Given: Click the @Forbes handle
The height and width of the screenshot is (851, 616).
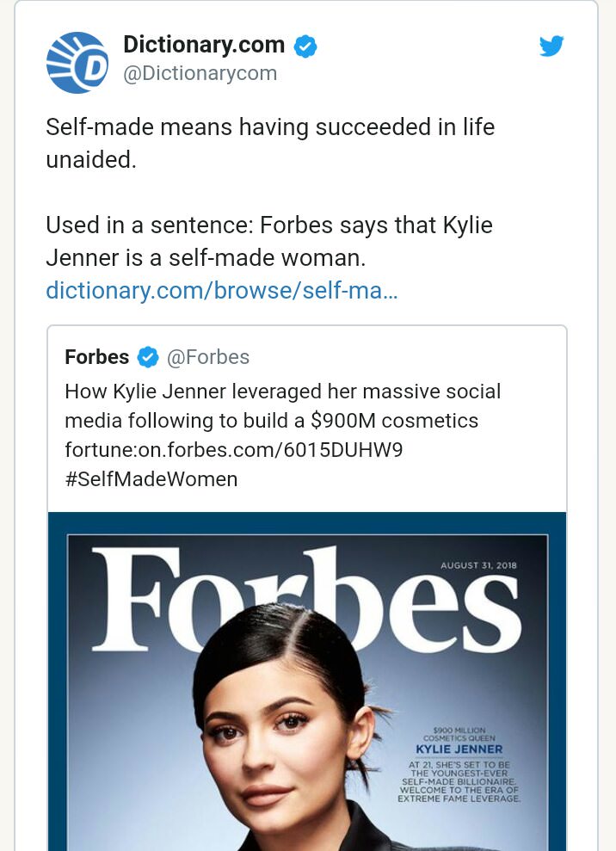Looking at the screenshot, I should [208, 357].
